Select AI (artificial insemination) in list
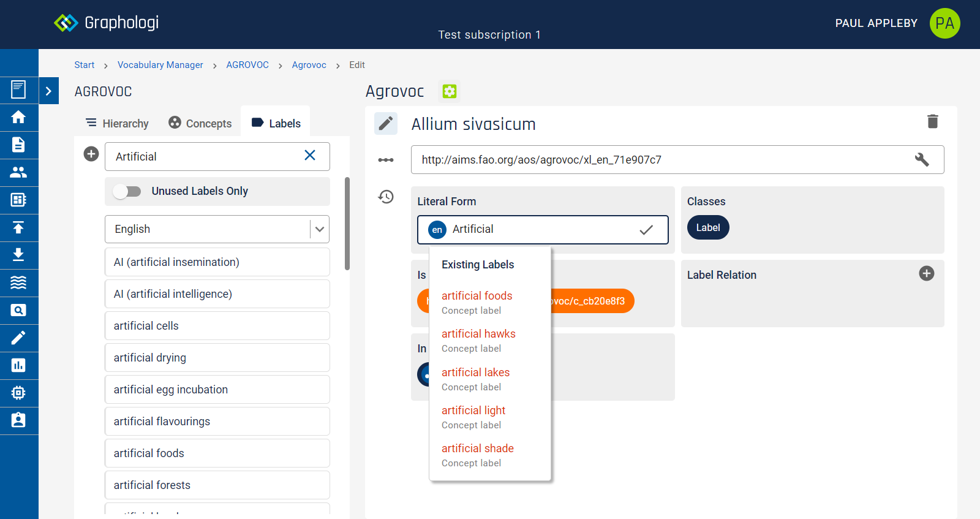This screenshot has height=519, width=980. 217,262
